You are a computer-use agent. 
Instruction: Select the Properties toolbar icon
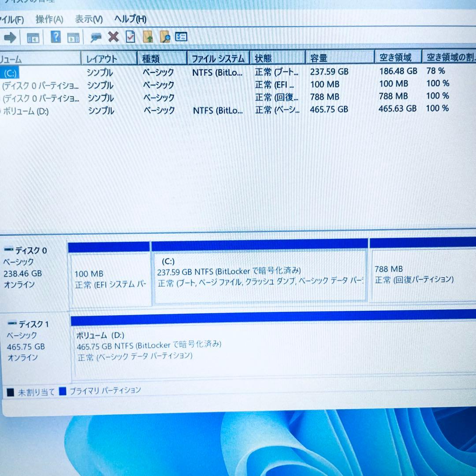click(x=96, y=37)
